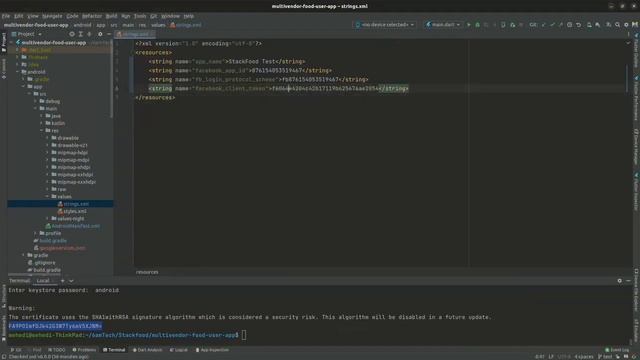Open the Edit menu
Viewport: 640px width, 360px height.
tap(18, 16)
